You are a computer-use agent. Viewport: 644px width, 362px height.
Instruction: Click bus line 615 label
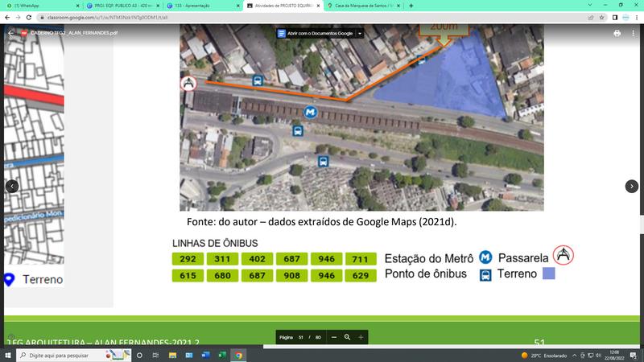point(188,275)
